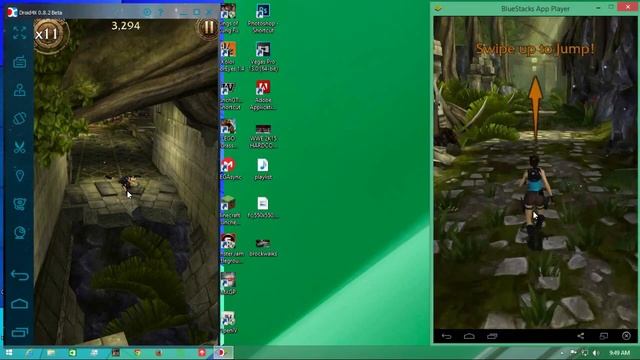Select the playlist file on desktop
640x360 pixels.
coord(262,169)
